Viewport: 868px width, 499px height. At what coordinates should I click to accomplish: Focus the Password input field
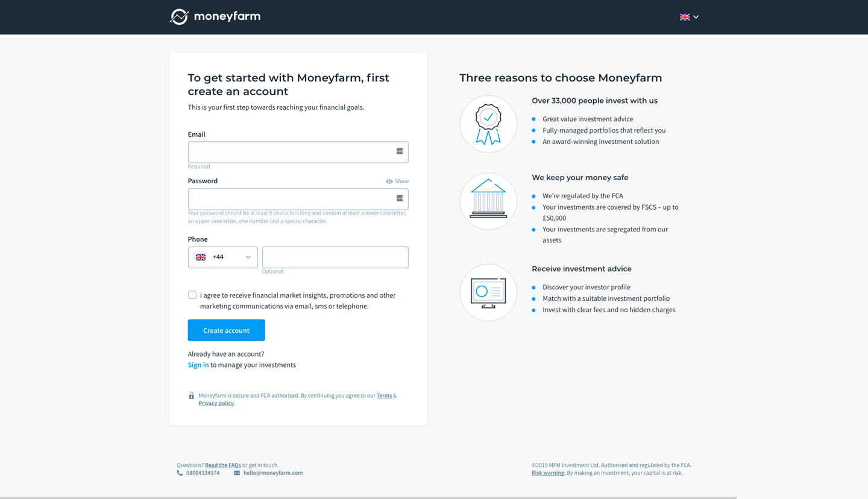coord(298,199)
